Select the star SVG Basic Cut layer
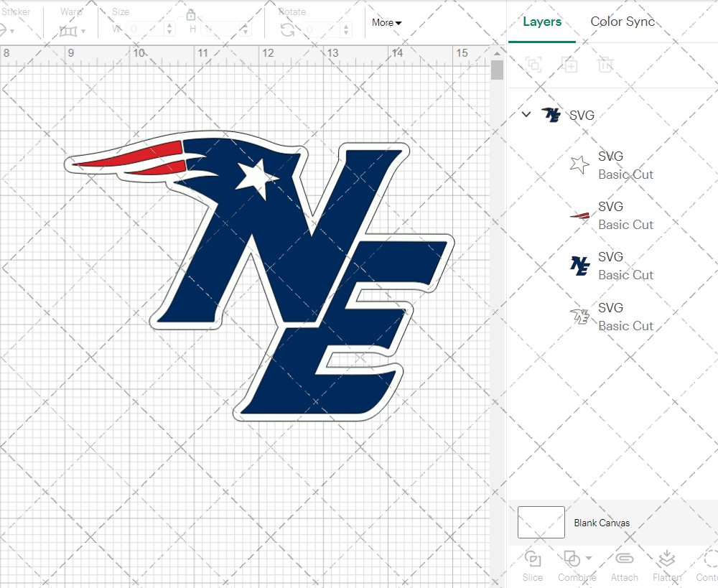The width and height of the screenshot is (718, 588). tap(625, 165)
